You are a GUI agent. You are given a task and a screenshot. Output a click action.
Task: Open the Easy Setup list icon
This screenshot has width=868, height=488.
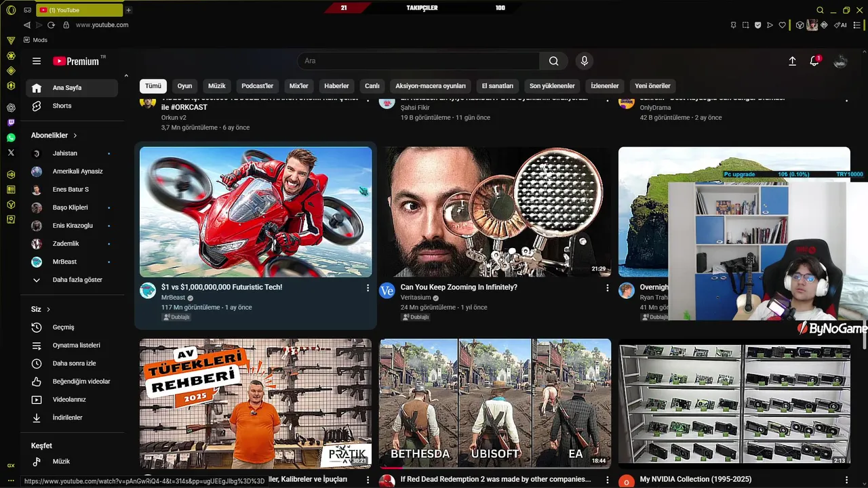tap(858, 25)
